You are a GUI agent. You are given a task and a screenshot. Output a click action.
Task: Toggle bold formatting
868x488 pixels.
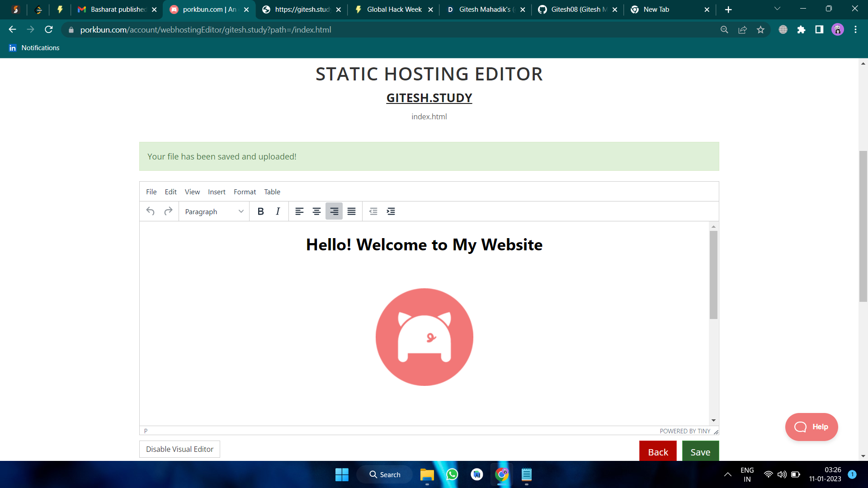click(260, 211)
